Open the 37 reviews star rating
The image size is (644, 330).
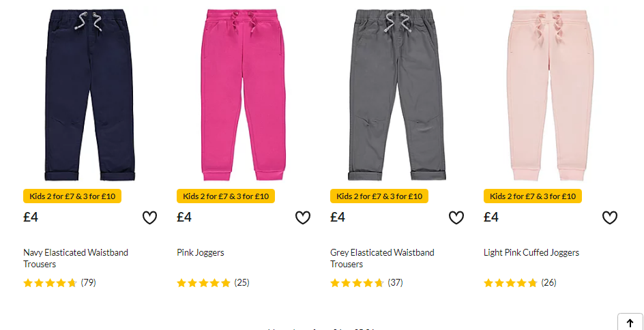pos(366,283)
